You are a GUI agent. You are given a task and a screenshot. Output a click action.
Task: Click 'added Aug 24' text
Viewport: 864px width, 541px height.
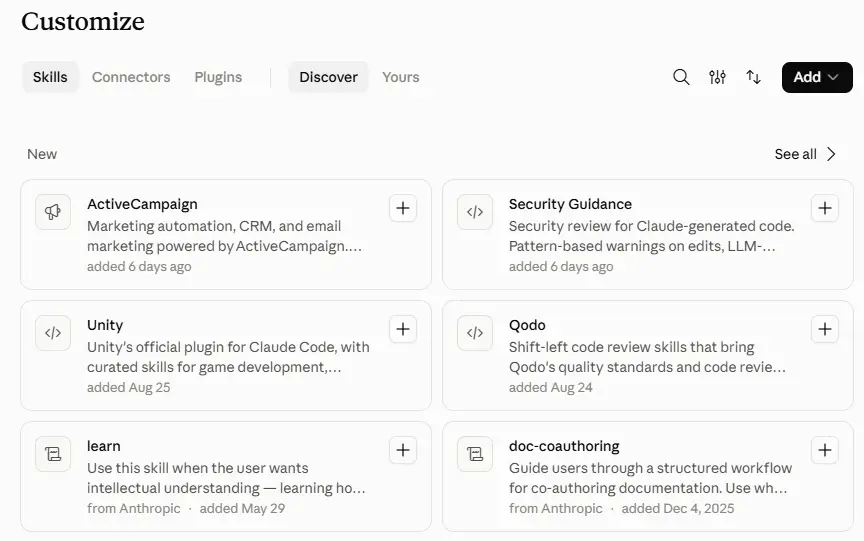pos(550,387)
